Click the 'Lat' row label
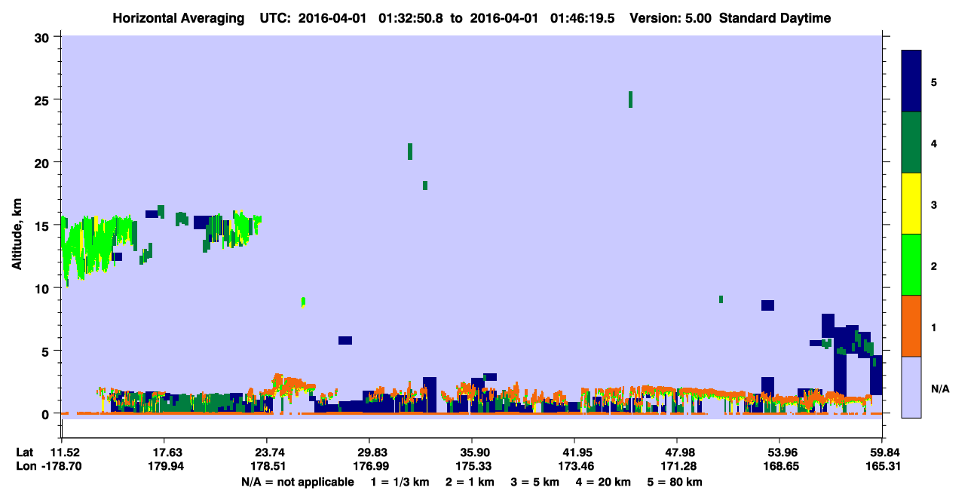 (x=25, y=452)
